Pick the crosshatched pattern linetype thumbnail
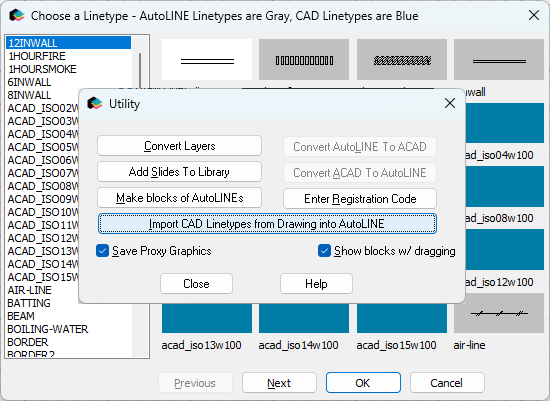This screenshot has width=550, height=401. 402,59
